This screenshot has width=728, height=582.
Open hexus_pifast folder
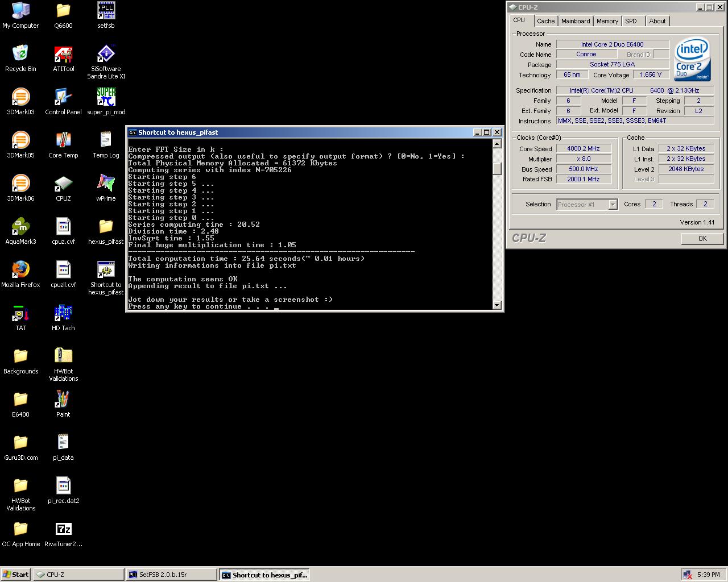pos(106,231)
